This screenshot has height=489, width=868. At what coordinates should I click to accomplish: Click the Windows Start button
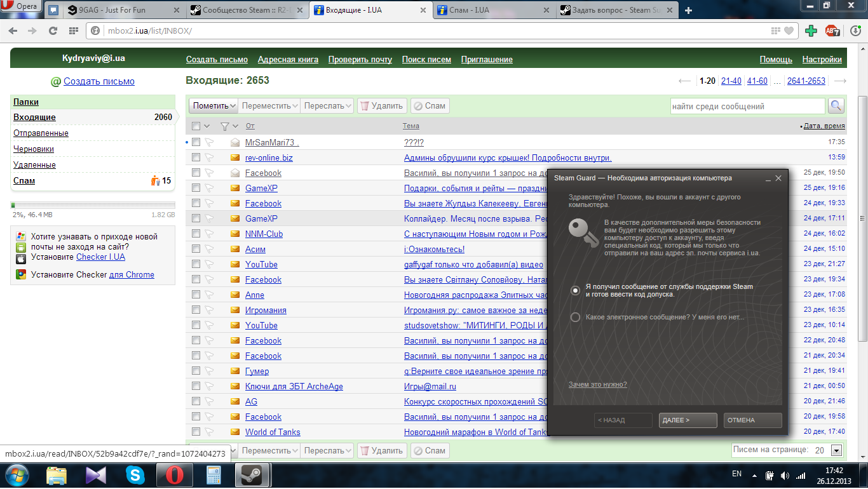click(17, 475)
